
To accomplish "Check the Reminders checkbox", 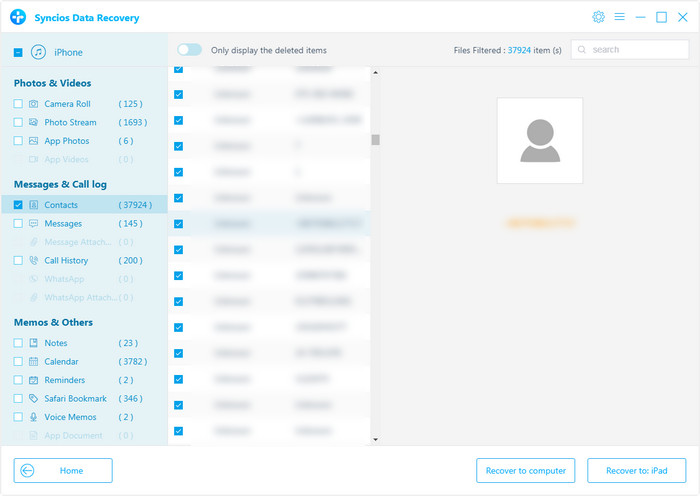I will coord(18,380).
